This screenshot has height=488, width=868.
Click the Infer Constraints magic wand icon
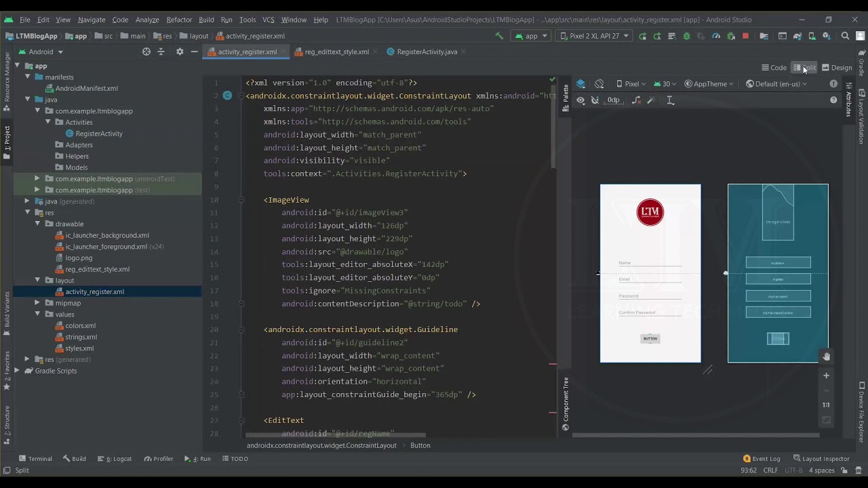pyautogui.click(x=651, y=100)
